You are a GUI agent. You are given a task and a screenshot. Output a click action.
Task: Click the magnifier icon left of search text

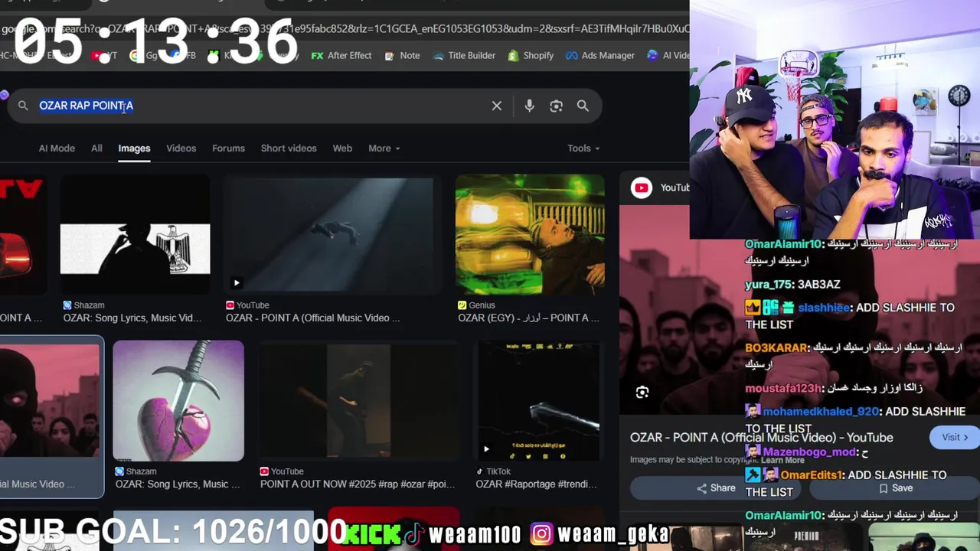[23, 106]
